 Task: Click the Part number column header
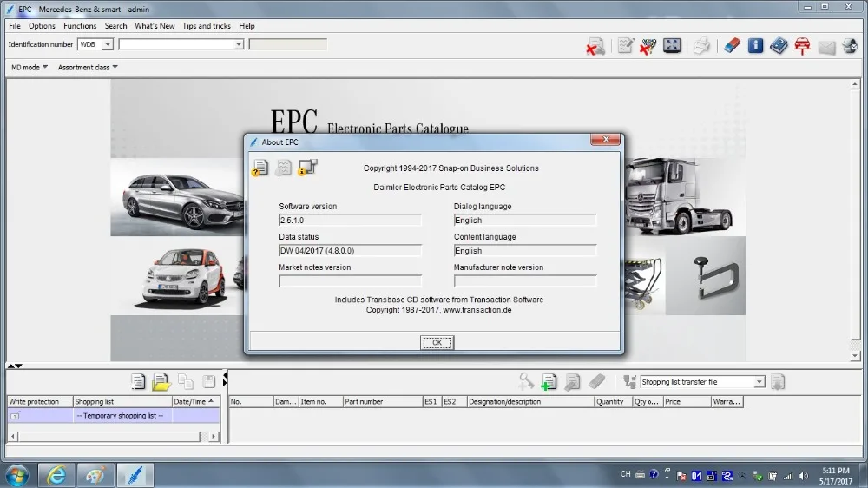(382, 401)
